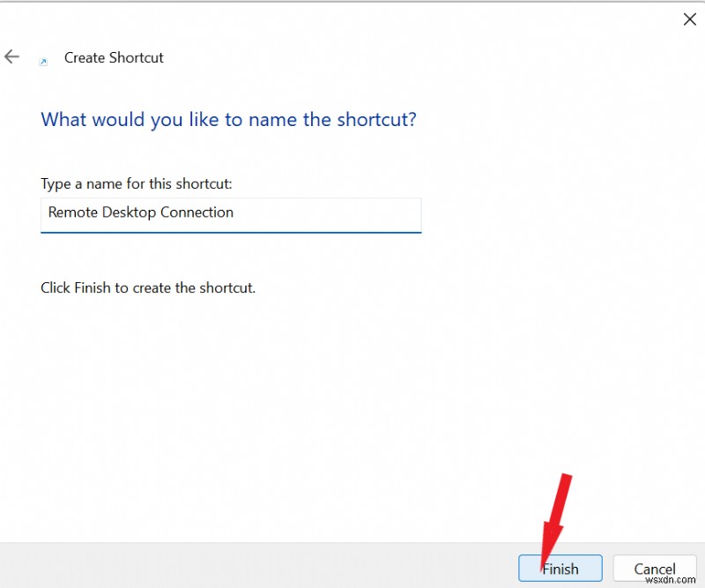Screen dimensions: 705x588
Task: Click the 'Create Shortcut' title text
Action: coord(114,57)
